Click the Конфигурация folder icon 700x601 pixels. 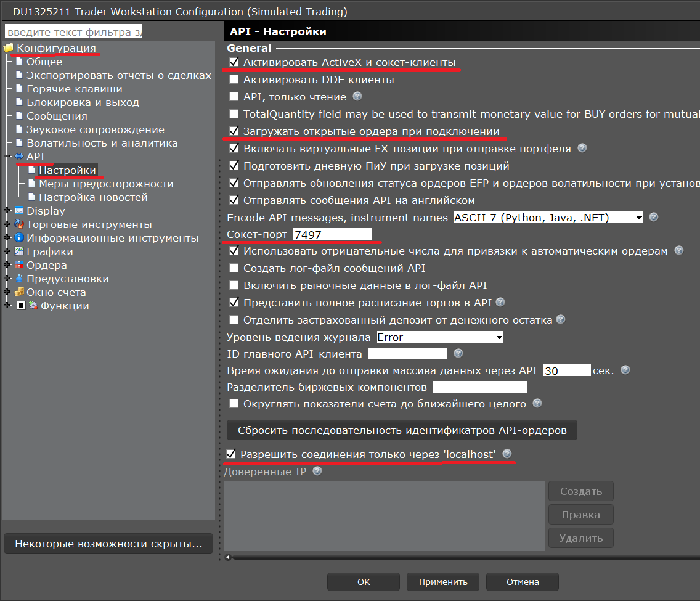9,48
